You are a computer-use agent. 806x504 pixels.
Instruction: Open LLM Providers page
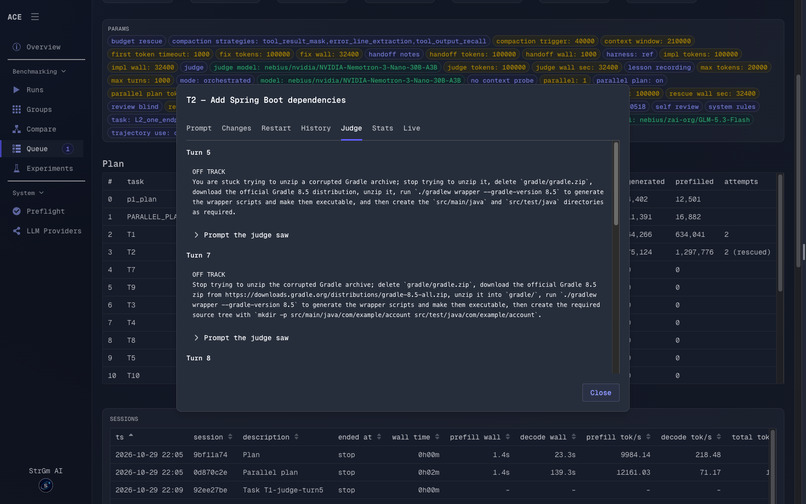tap(53, 231)
